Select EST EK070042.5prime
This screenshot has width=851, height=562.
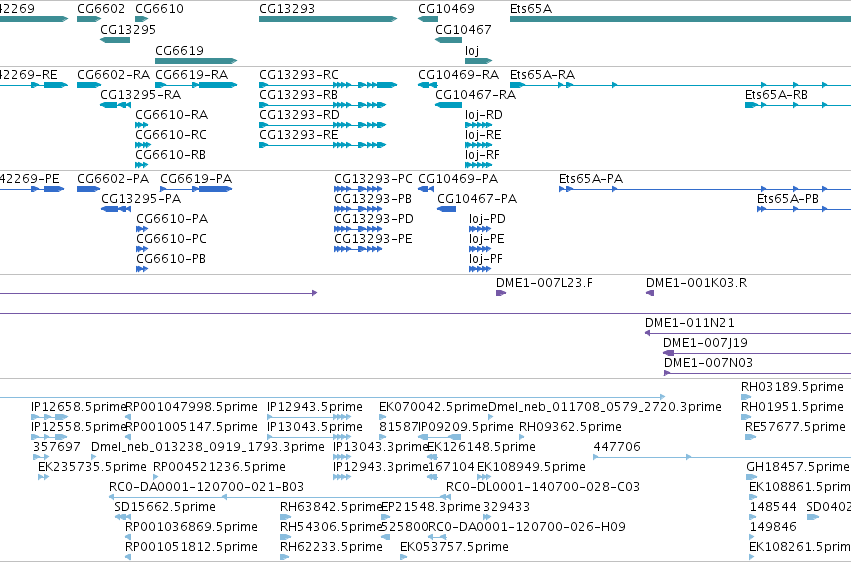(383, 418)
